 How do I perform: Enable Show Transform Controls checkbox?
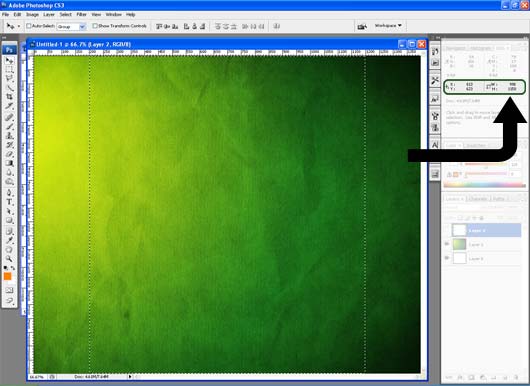95,26
